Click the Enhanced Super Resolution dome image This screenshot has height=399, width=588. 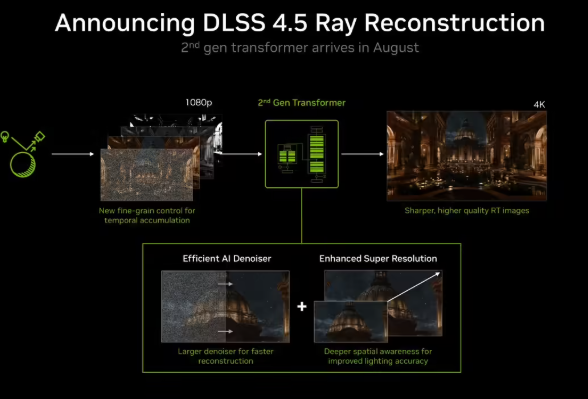tap(378, 306)
